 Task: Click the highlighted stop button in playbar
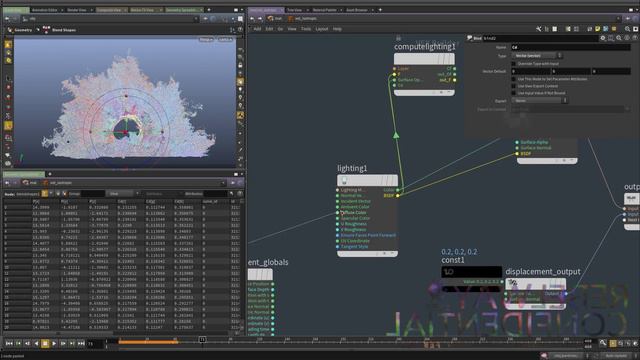[x=45, y=344]
